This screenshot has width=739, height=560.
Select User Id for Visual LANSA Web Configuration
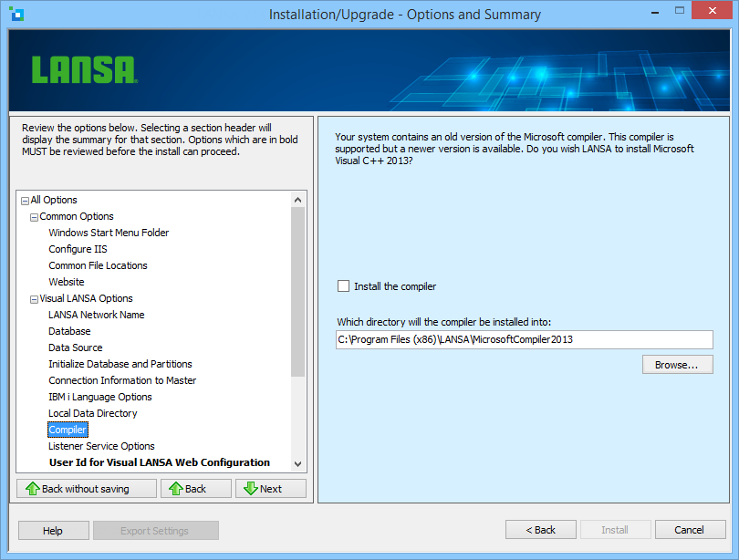click(x=160, y=462)
